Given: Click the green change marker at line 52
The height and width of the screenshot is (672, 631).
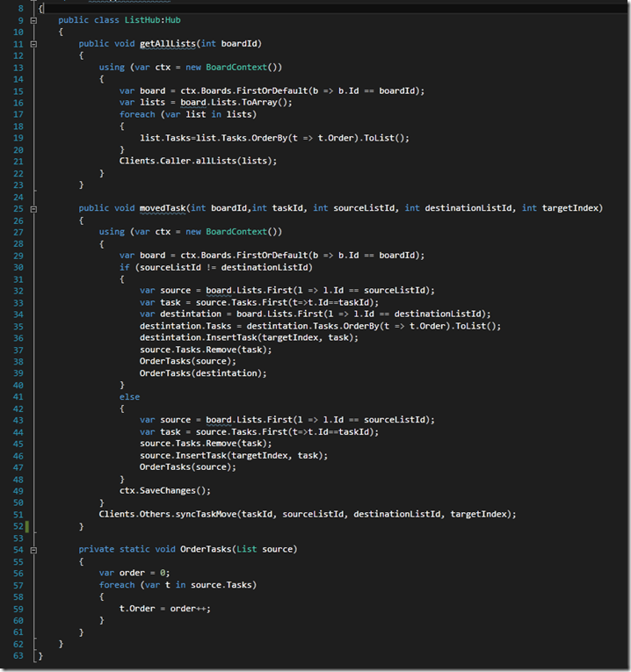Looking at the screenshot, I should click(x=27, y=527).
